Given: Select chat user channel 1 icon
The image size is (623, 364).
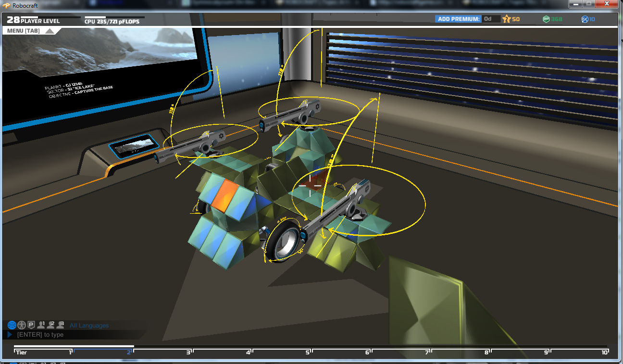Looking at the screenshot, I should coord(41,325).
